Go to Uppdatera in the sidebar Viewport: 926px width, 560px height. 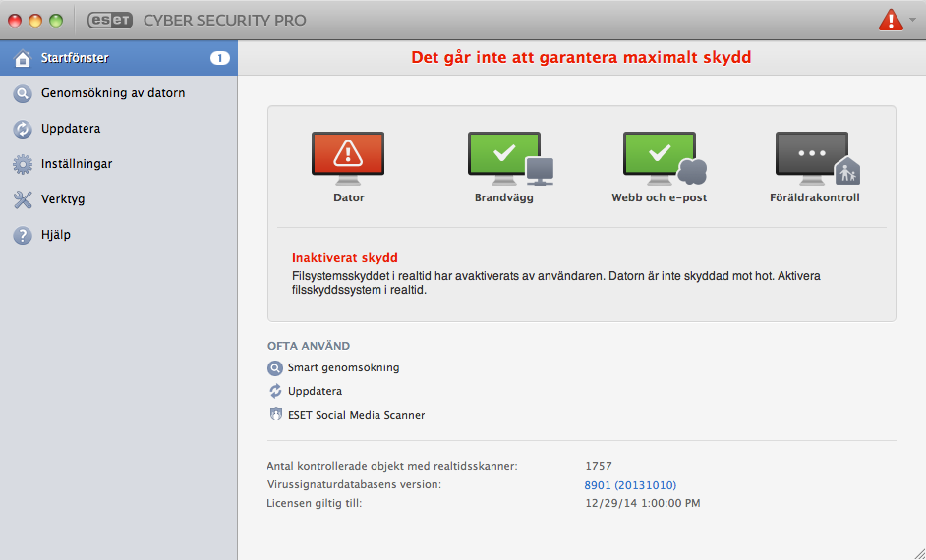119,129
